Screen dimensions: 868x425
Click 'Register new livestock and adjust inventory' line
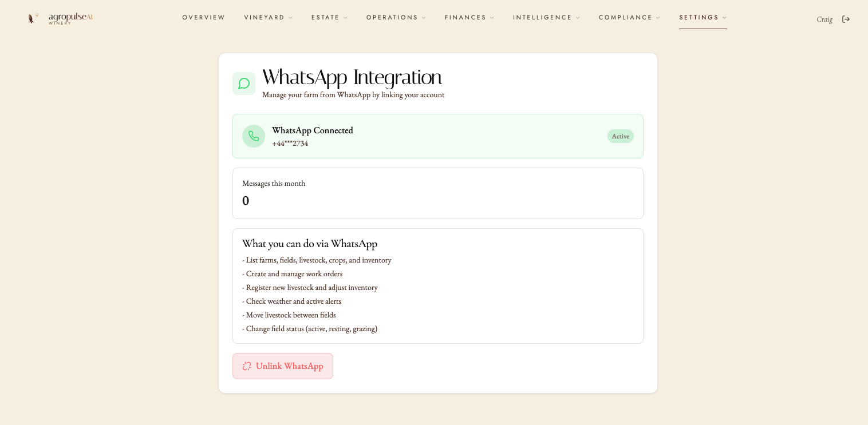point(310,288)
